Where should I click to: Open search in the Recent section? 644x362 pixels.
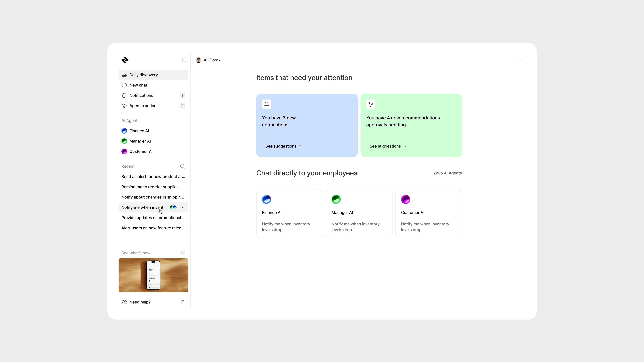tap(182, 166)
